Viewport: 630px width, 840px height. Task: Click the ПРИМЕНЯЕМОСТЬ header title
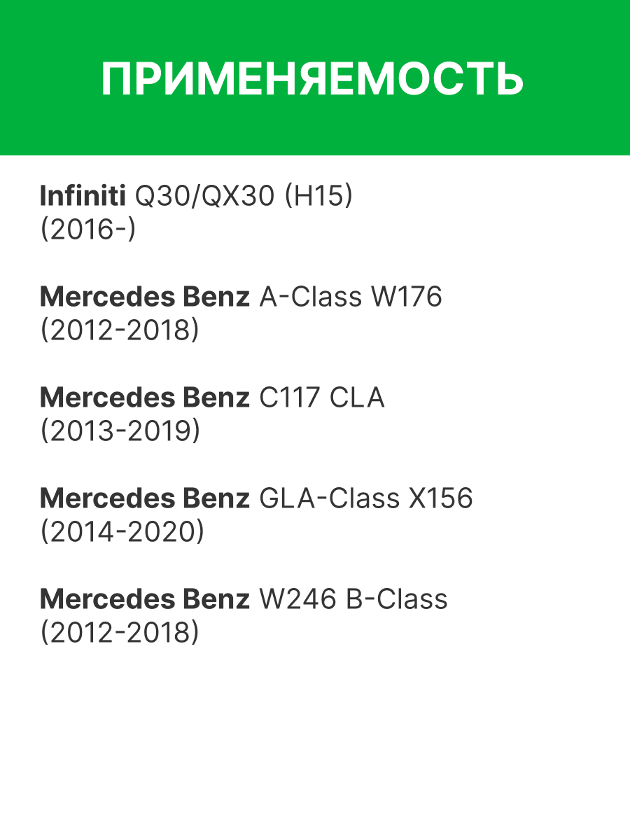coord(312,79)
